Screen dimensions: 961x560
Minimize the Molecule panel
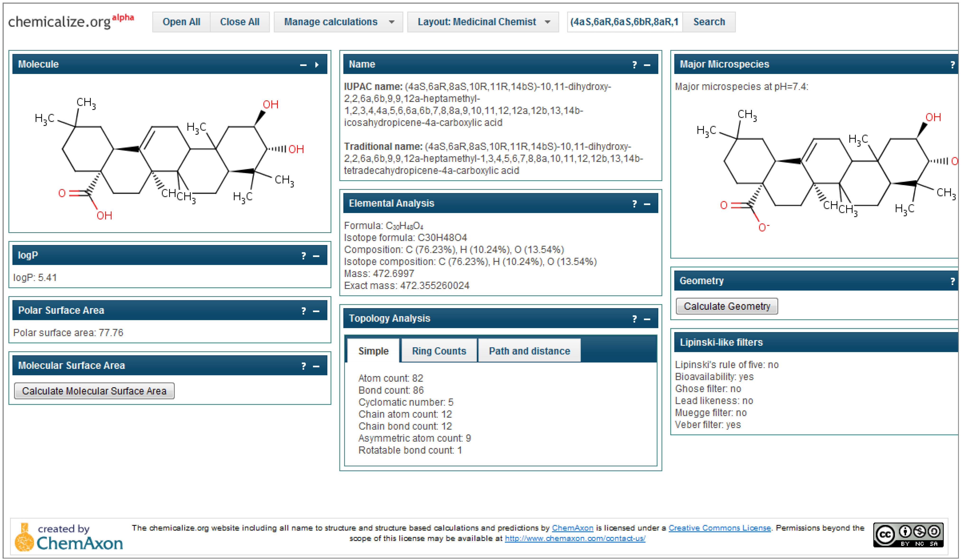pos(303,65)
